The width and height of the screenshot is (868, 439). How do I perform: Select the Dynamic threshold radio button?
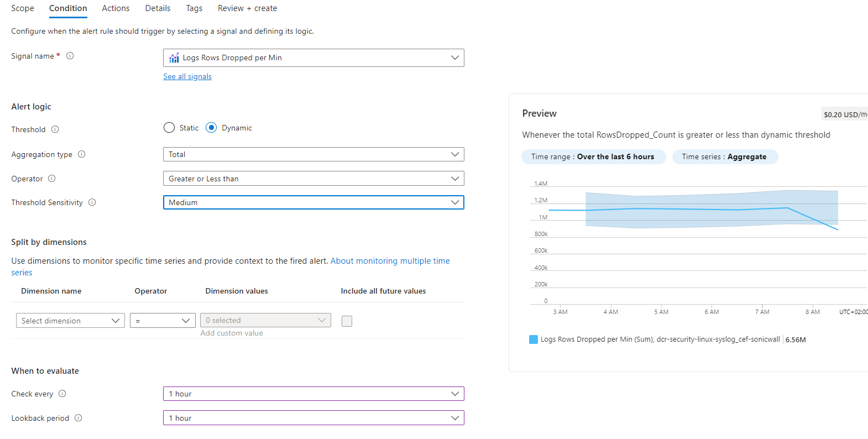211,128
